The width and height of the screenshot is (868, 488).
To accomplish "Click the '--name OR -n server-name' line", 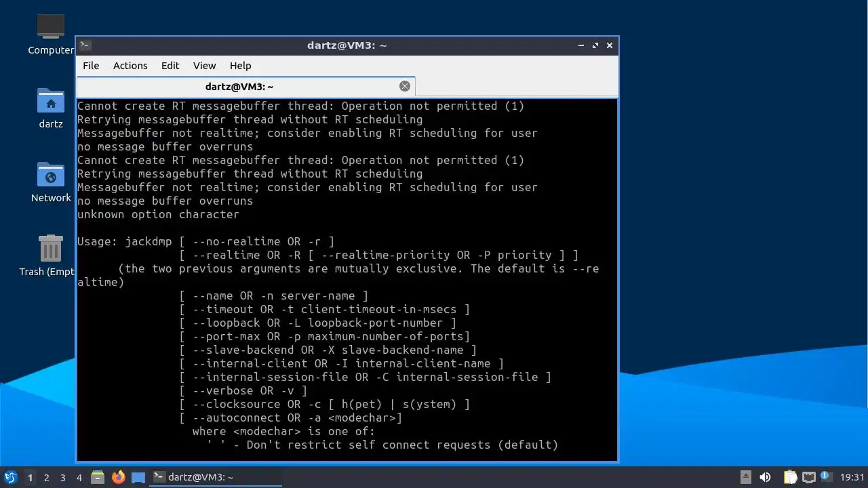I will click(273, 296).
